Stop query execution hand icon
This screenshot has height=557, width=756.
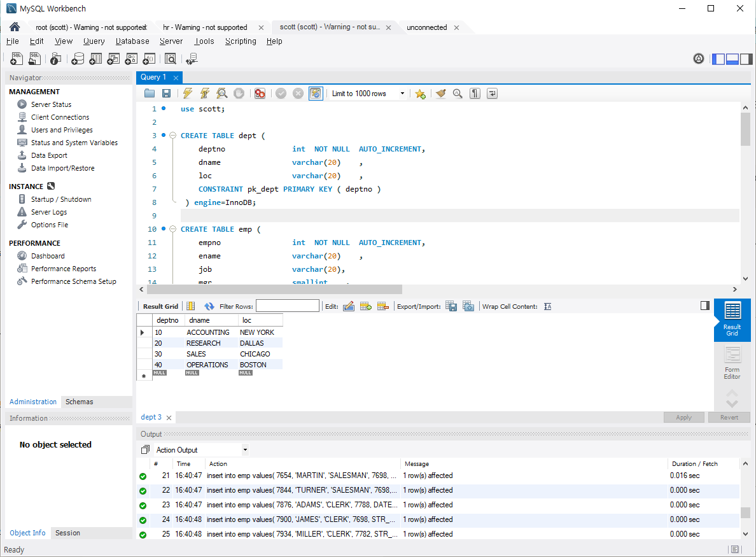(x=239, y=94)
